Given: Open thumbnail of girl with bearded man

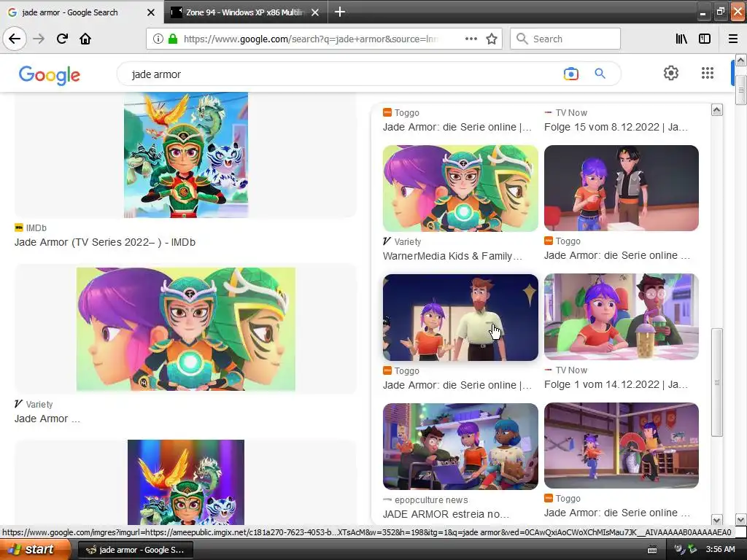Looking at the screenshot, I should pos(460,317).
